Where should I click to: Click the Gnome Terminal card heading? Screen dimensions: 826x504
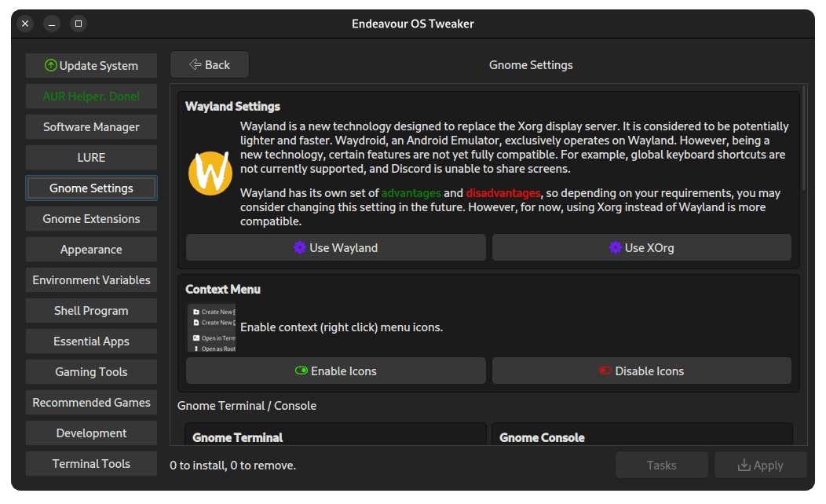[238, 437]
